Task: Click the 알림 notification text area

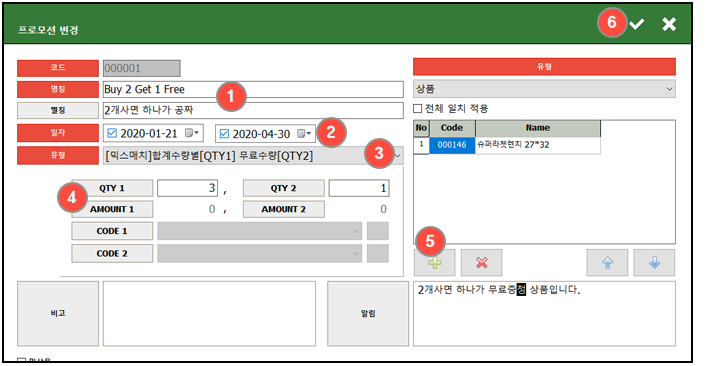Action: coord(544,313)
